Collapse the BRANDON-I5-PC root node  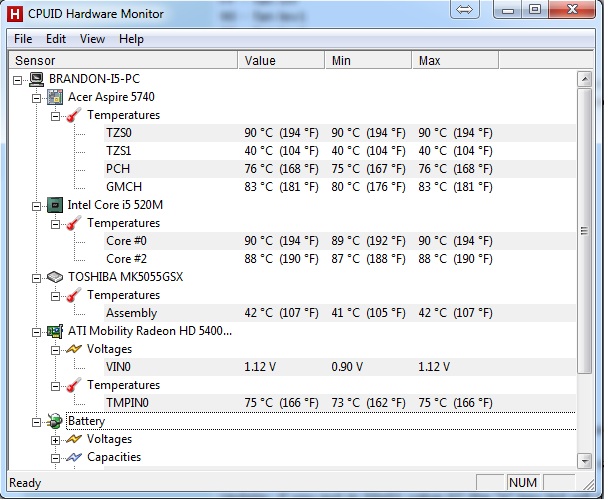(x=17, y=80)
